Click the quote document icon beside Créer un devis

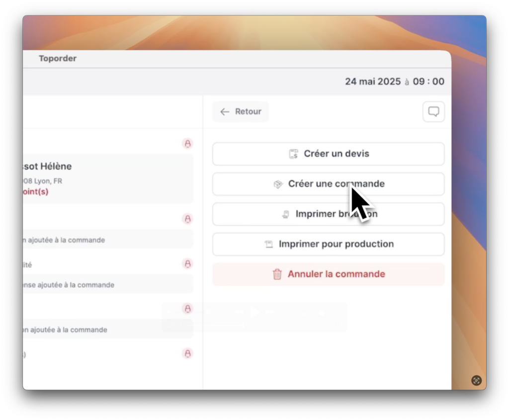click(294, 154)
